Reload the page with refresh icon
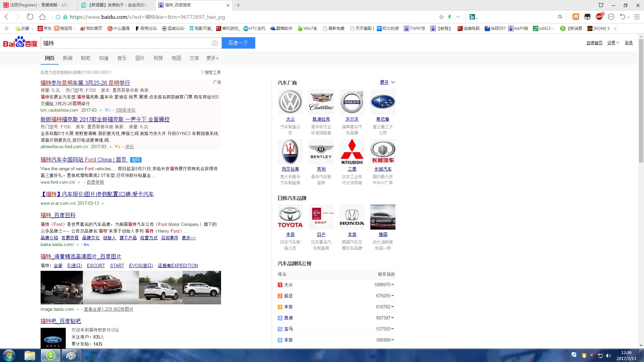The width and height of the screenshot is (644, 362). click(30, 17)
